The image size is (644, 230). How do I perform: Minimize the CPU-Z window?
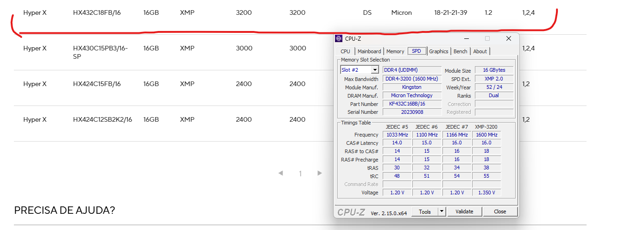(466, 38)
